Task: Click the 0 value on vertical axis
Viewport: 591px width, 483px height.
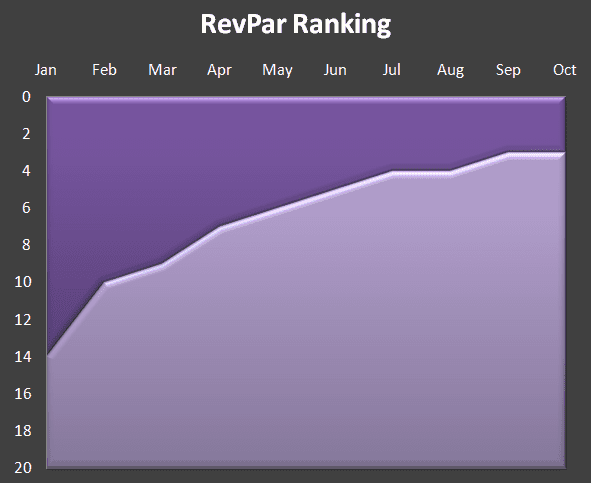Action: coord(26,97)
